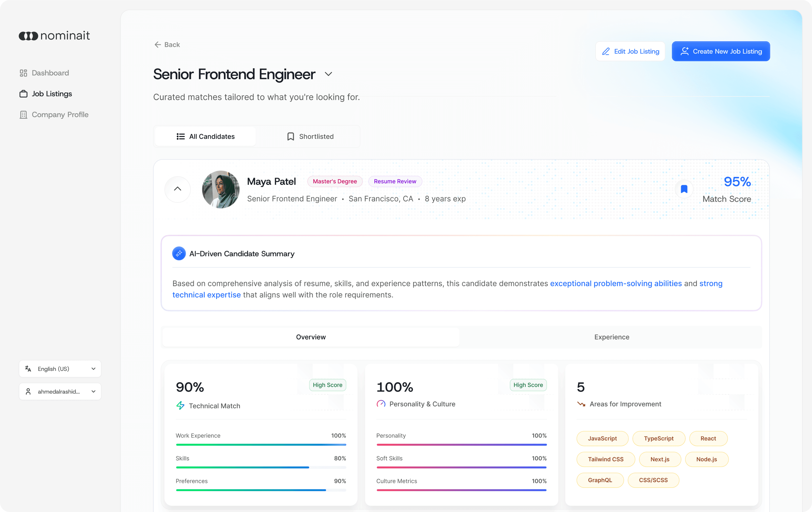Open the Senior Frontend Engineer job dropdown
The image size is (812, 512).
(x=329, y=74)
